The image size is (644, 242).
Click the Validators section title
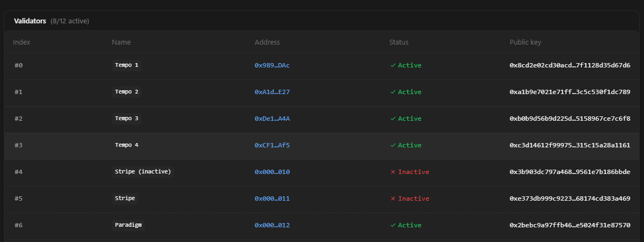coord(30,21)
